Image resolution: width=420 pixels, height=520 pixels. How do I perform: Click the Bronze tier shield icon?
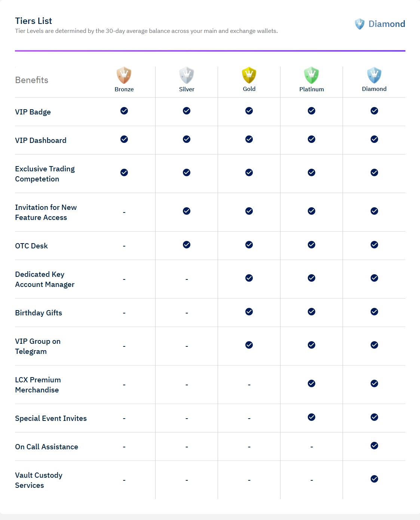click(x=124, y=75)
